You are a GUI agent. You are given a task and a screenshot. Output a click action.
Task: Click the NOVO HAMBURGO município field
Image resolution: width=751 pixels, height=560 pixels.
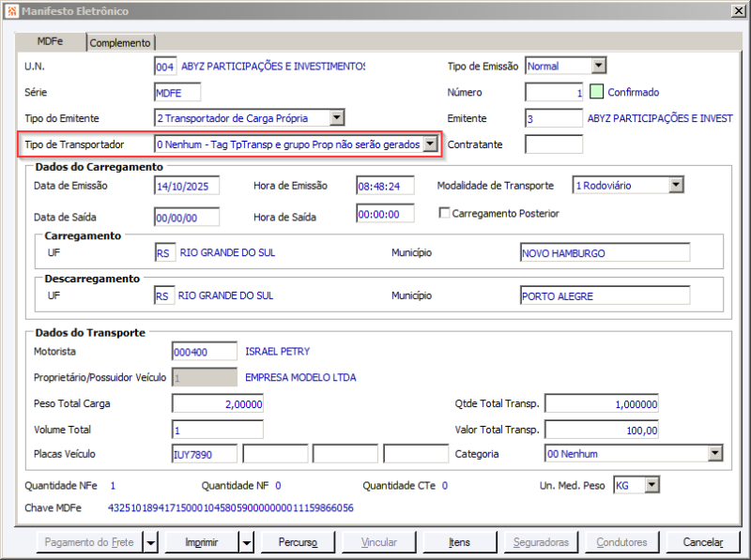point(605,252)
